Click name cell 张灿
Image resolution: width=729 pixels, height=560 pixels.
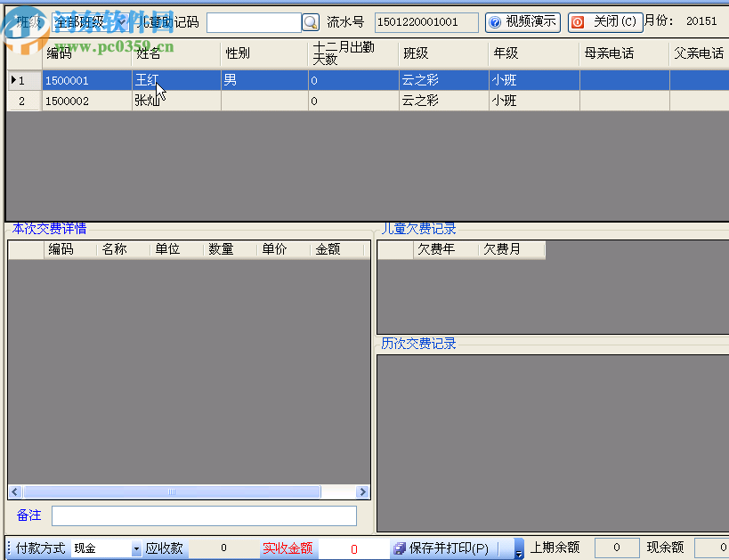pos(176,101)
